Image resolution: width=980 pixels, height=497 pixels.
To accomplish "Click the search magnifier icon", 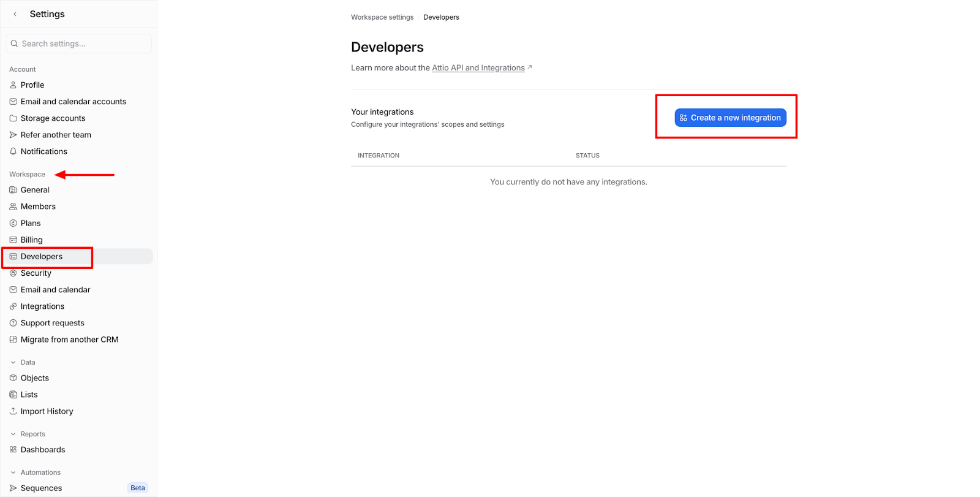I will (x=14, y=44).
